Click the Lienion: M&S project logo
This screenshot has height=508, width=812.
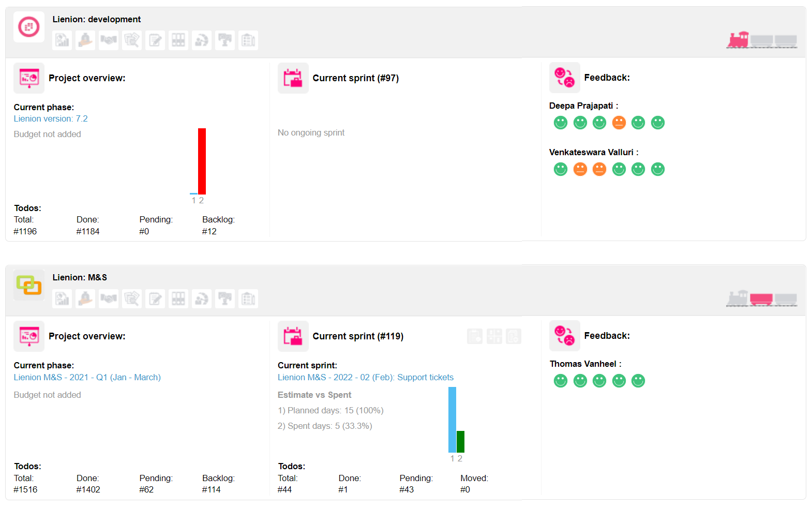29,285
